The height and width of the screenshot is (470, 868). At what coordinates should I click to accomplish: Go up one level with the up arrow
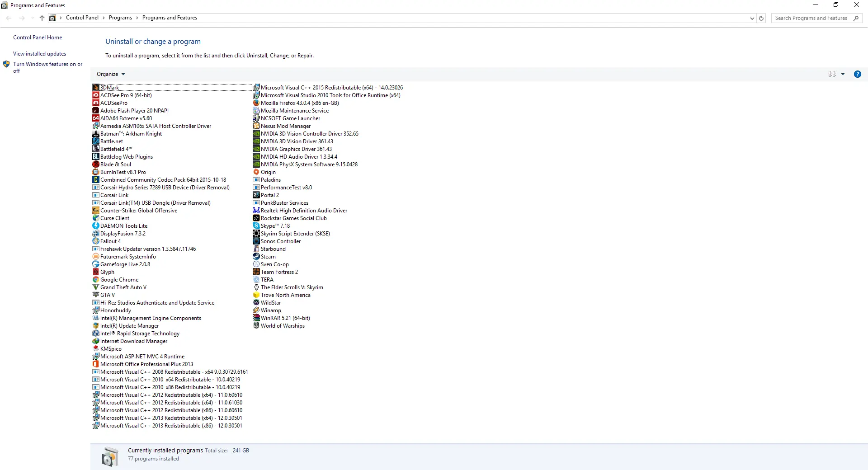[x=42, y=18]
